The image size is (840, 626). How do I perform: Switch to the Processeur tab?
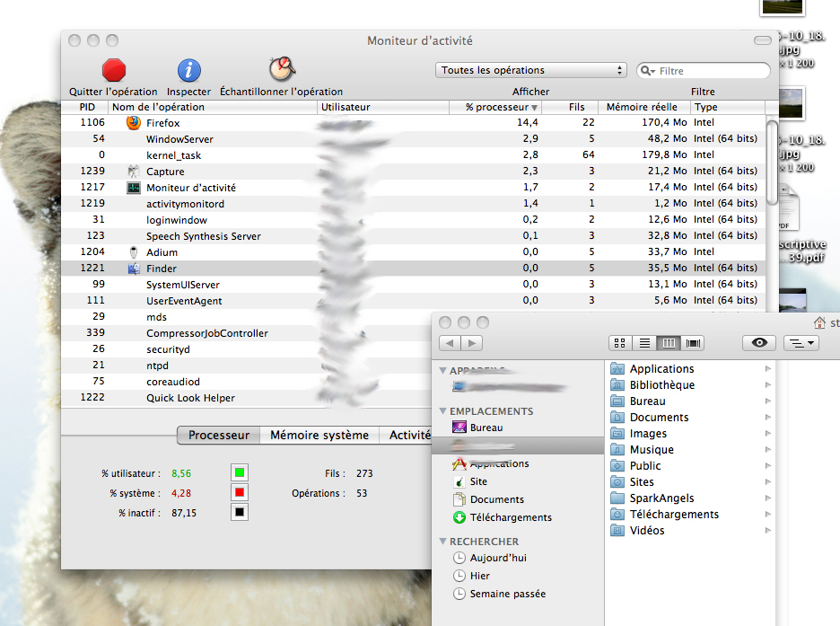(219, 435)
